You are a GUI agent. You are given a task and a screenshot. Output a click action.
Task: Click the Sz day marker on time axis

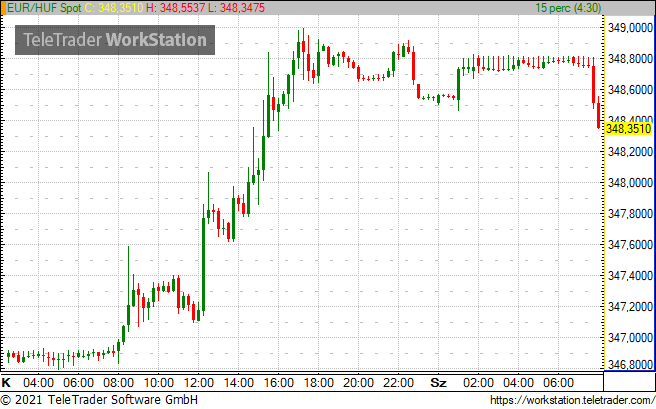coord(438,382)
